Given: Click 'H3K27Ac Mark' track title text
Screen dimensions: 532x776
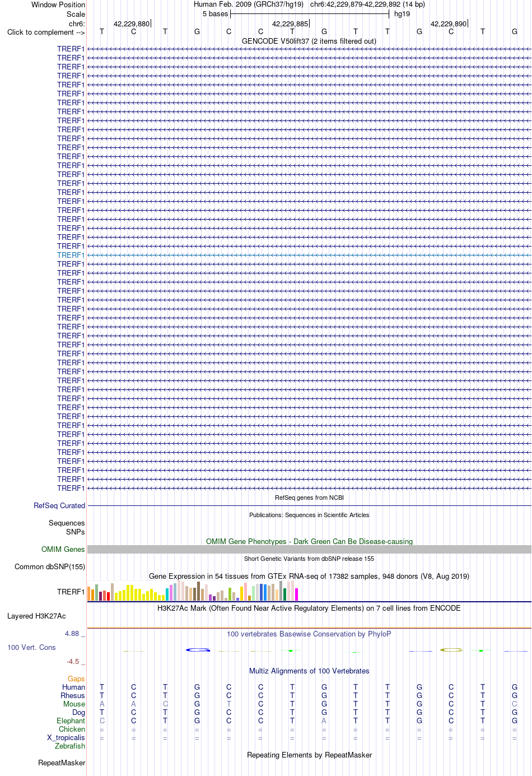Looking at the screenshot, I should click(x=309, y=608).
